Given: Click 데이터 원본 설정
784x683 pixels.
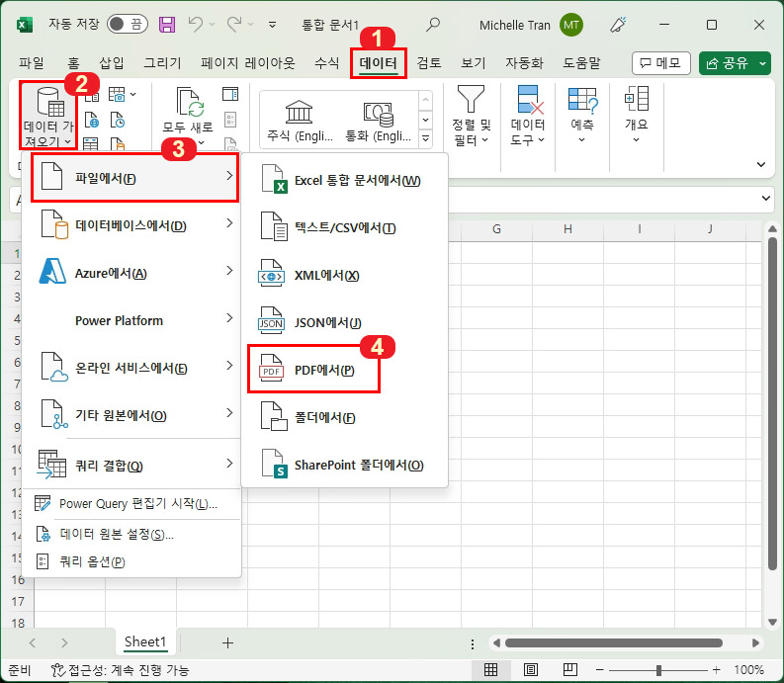Looking at the screenshot, I should [132, 534].
